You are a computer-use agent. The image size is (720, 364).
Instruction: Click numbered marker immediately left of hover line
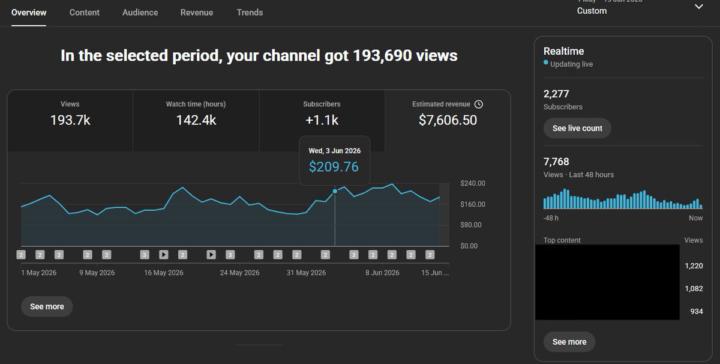point(325,255)
